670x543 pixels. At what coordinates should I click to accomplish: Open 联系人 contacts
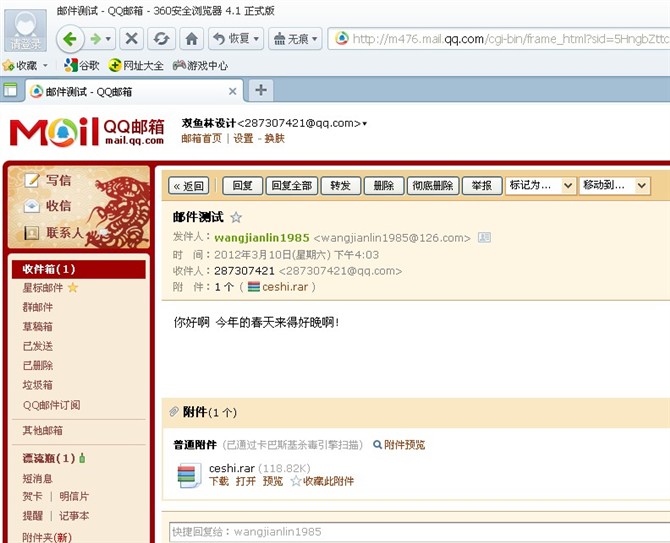[53, 233]
